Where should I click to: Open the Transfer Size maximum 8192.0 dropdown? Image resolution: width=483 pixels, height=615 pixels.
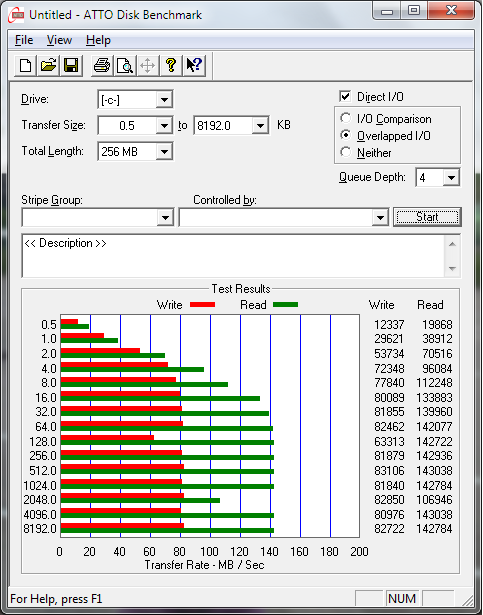tap(260, 126)
